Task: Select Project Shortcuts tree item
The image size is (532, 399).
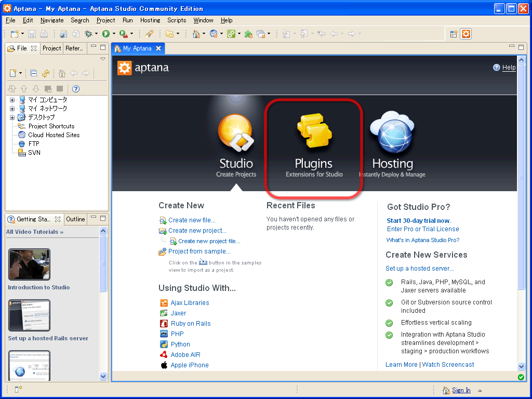Action: [x=51, y=126]
